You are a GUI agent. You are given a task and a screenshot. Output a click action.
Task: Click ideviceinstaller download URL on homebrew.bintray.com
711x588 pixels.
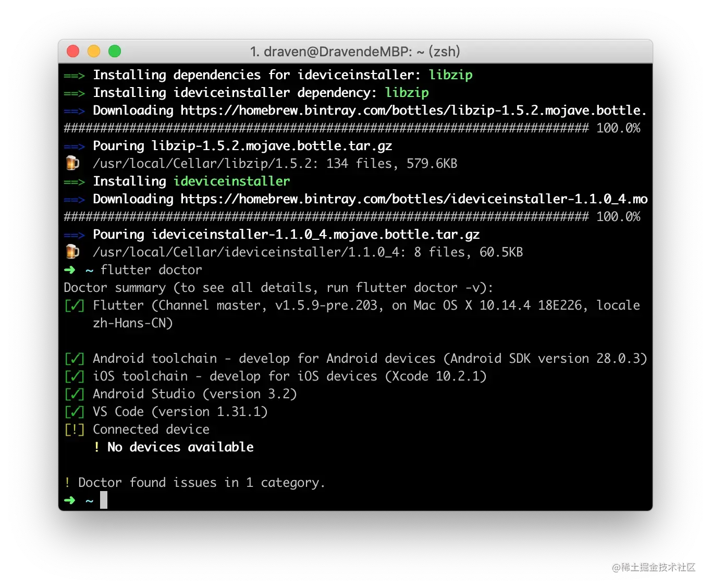tap(414, 199)
